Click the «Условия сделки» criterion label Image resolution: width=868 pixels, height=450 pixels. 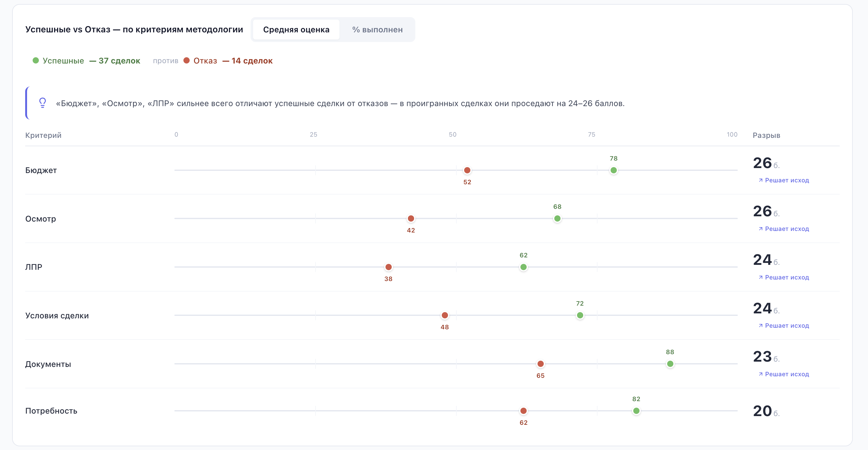tap(57, 316)
